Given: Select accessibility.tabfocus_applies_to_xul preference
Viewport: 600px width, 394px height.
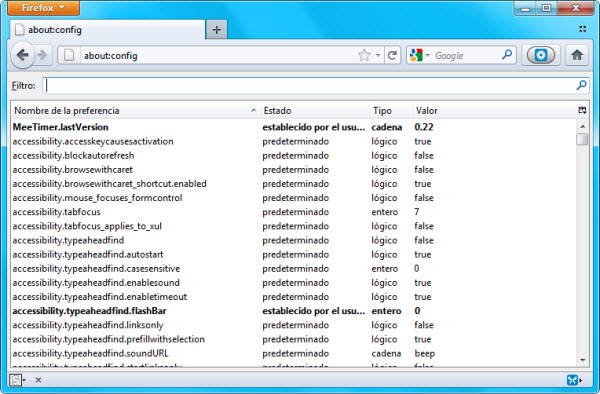Looking at the screenshot, I should pyautogui.click(x=293, y=226).
